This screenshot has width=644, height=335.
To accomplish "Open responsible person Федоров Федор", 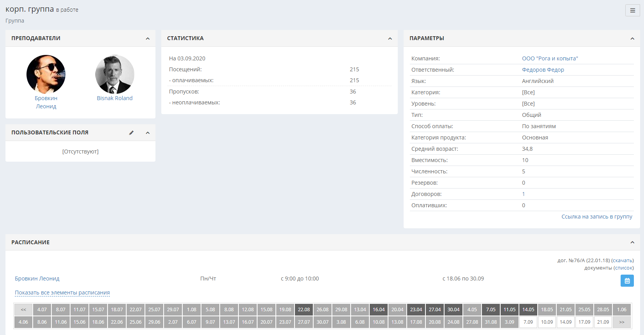I will pos(543,70).
